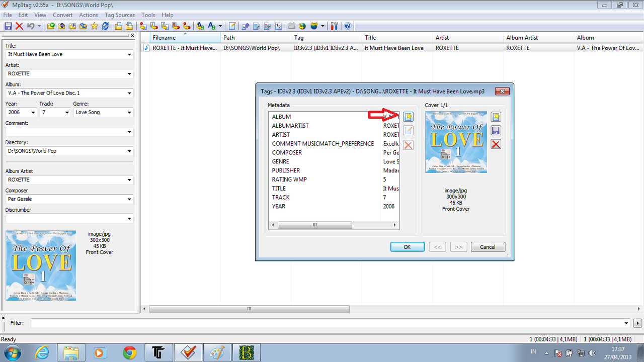The image size is (644, 362).
Task: Open the Genre dropdown showing Love Song
Action: click(x=129, y=113)
